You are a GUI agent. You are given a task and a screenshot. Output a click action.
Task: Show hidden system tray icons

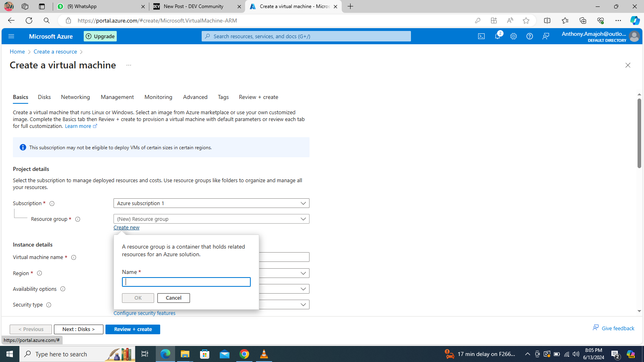pos(528,354)
